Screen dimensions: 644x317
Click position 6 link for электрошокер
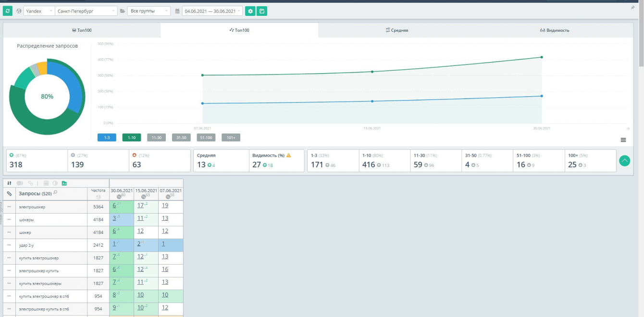[114, 205]
